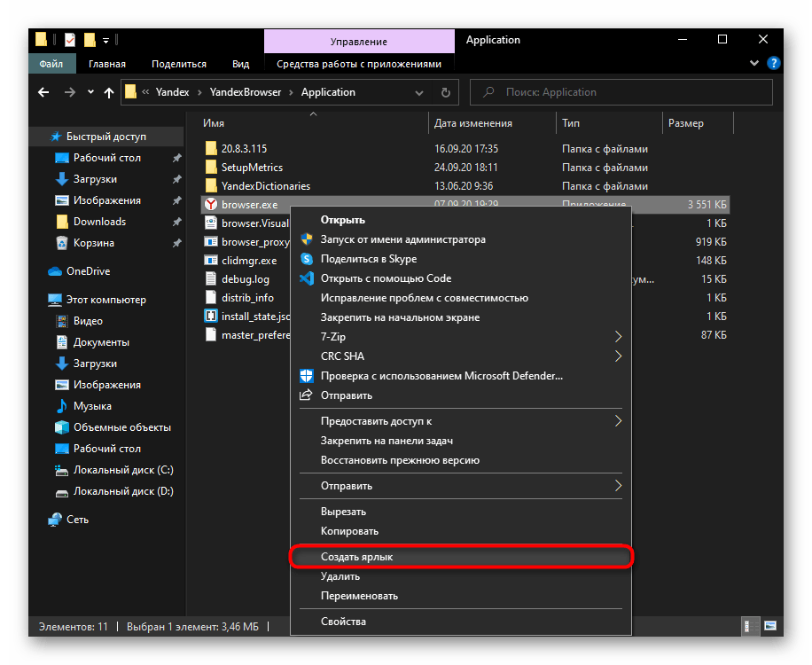The height and width of the screenshot is (665, 812).
Task: Click the search magnifier icon
Action: point(488,92)
